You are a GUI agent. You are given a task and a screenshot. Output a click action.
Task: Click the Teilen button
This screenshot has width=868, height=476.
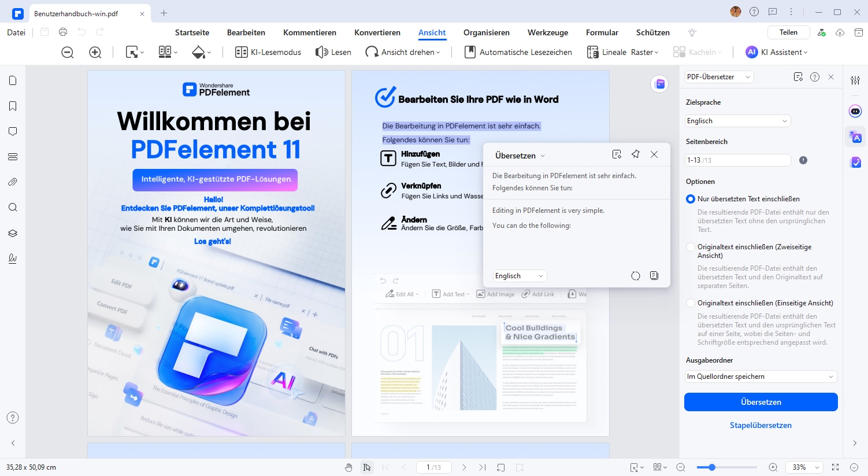[x=788, y=32]
